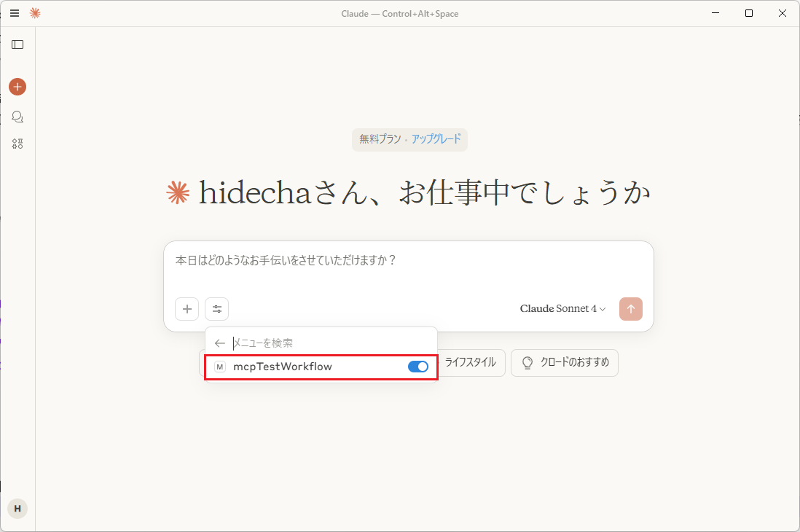Start a new chat with orange plus button
Screen dimensions: 800x532
17,87
